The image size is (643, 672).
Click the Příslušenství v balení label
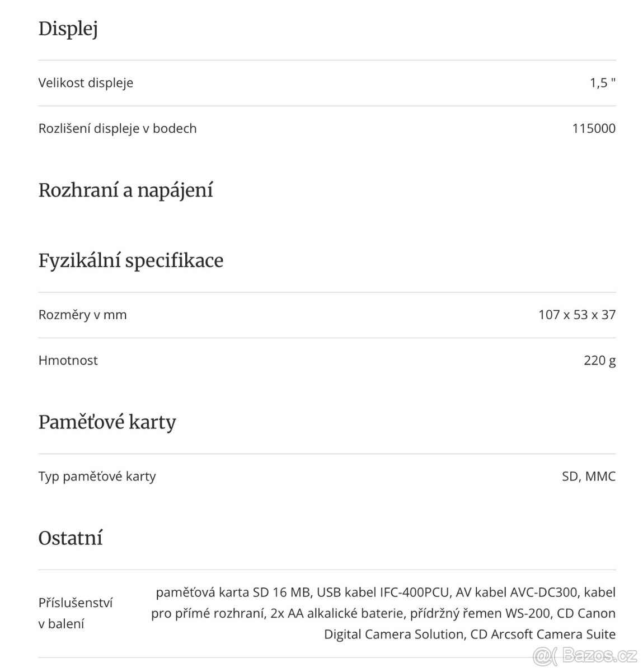click(x=76, y=613)
